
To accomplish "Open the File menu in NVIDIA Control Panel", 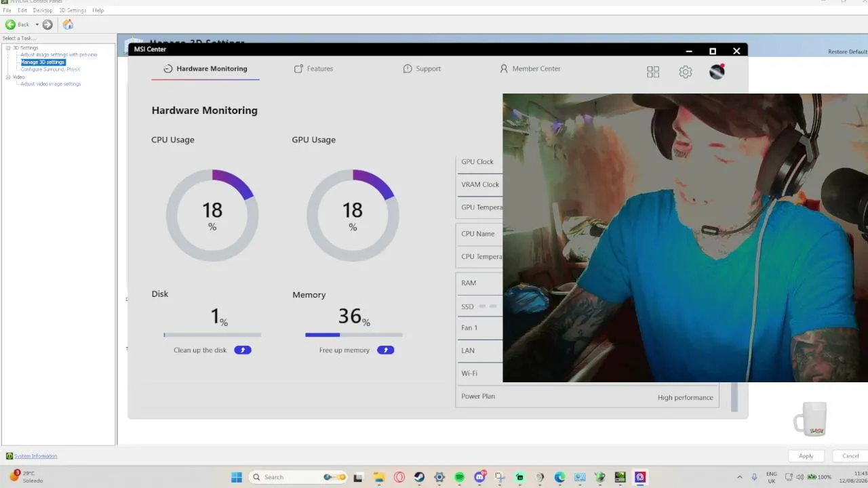I will coord(7,10).
